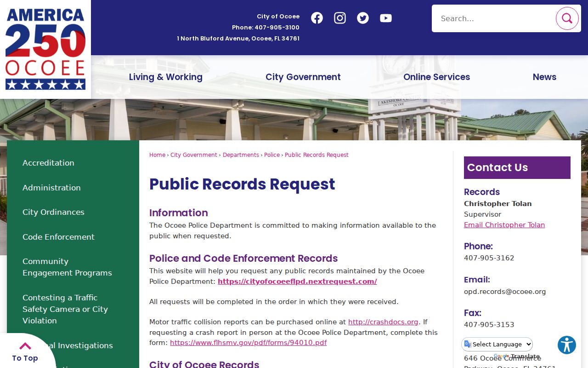This screenshot has height=368, width=588.
Task: Click the Departments breadcrumb
Action: [241, 155]
